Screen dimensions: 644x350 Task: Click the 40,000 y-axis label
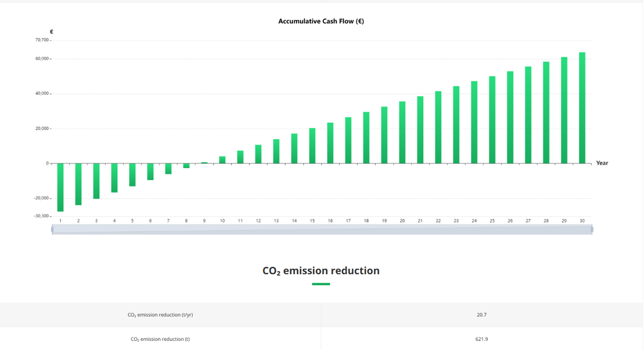pyautogui.click(x=42, y=94)
